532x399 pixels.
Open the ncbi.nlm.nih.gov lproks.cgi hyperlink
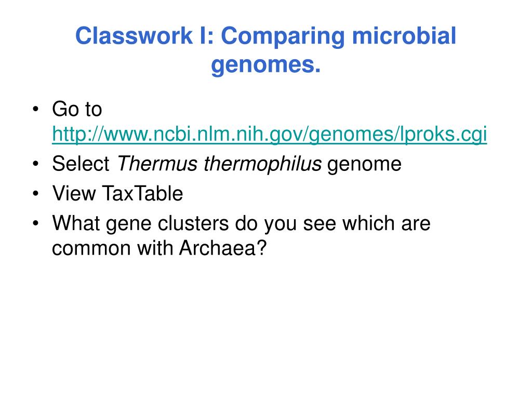click(270, 135)
